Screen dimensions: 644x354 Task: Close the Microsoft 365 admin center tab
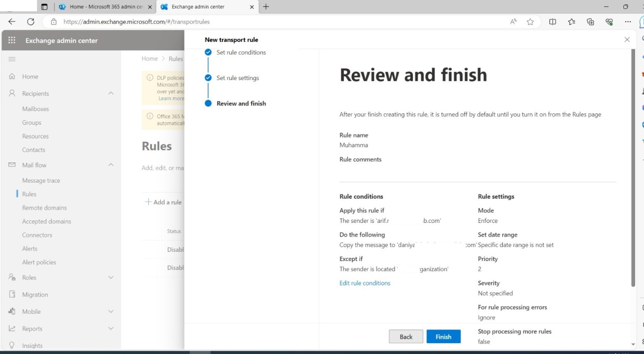coord(150,7)
